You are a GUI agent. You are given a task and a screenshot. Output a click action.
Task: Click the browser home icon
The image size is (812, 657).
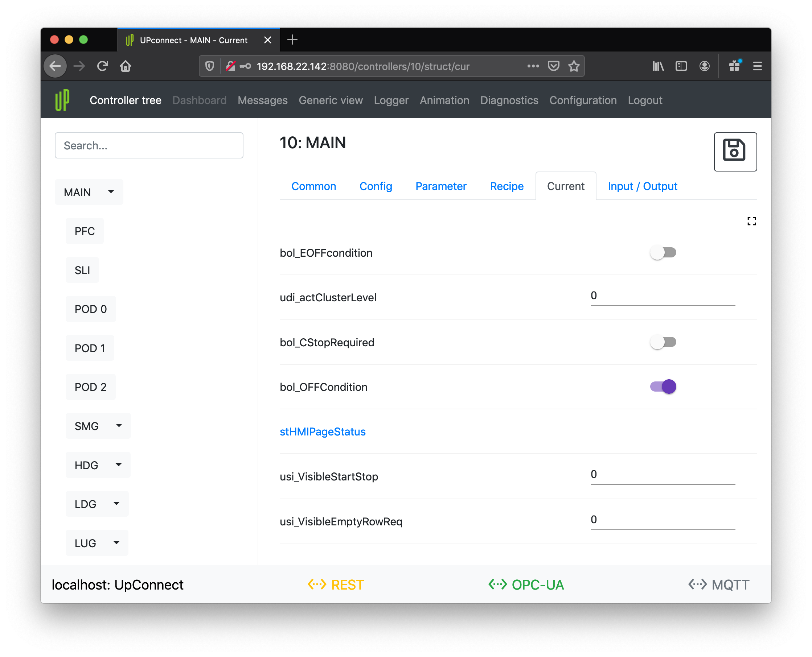pyautogui.click(x=126, y=66)
